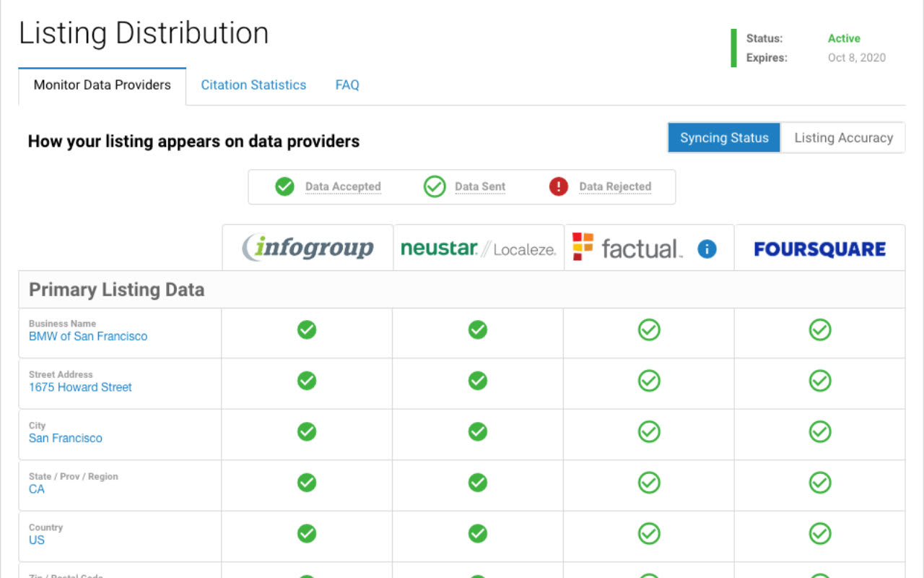Click the Factual provider logo

tap(627, 248)
